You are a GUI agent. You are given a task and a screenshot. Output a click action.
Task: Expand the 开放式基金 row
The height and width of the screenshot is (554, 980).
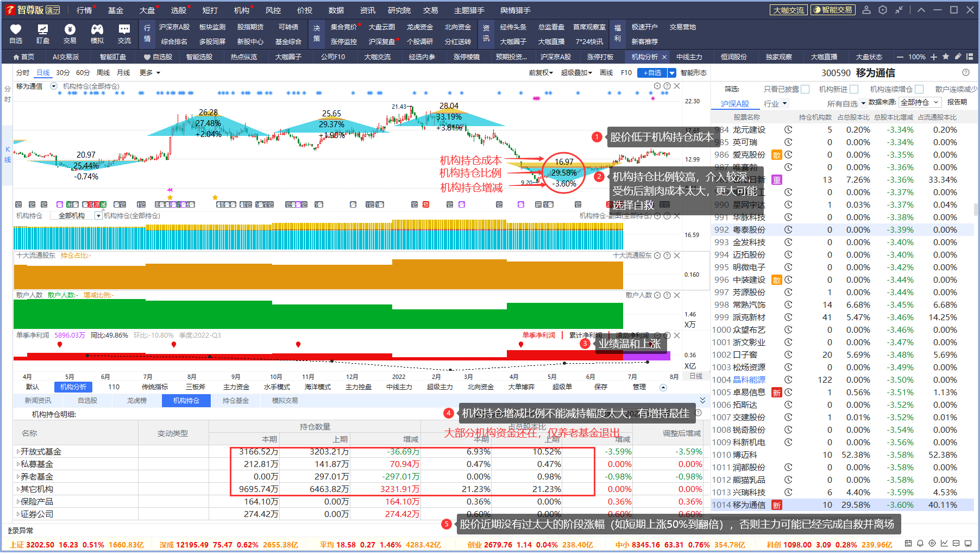[x=18, y=452]
